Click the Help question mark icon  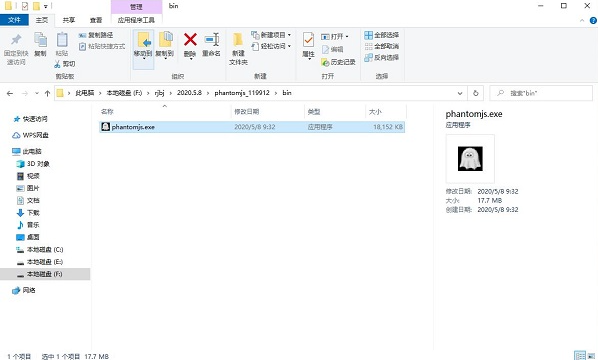pos(593,21)
